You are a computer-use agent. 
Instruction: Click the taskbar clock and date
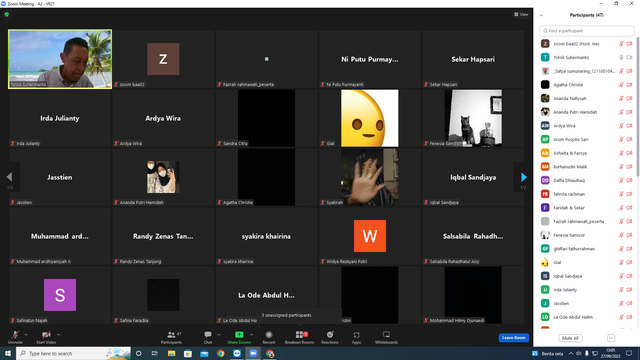pyautogui.click(x=610, y=353)
